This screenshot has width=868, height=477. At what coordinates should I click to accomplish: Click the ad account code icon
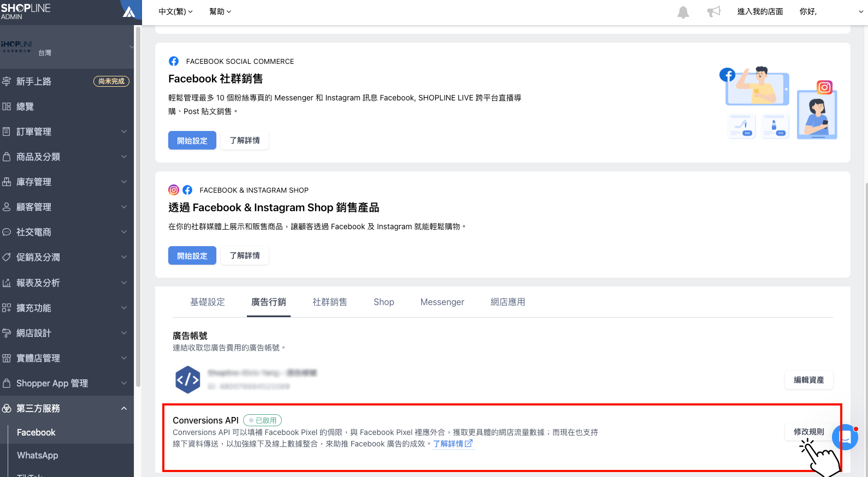[188, 379]
